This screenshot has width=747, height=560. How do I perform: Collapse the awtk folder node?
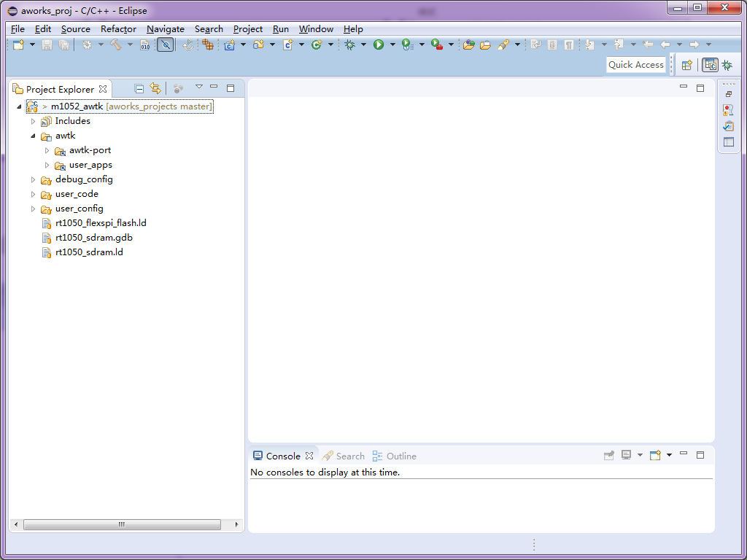(34, 136)
